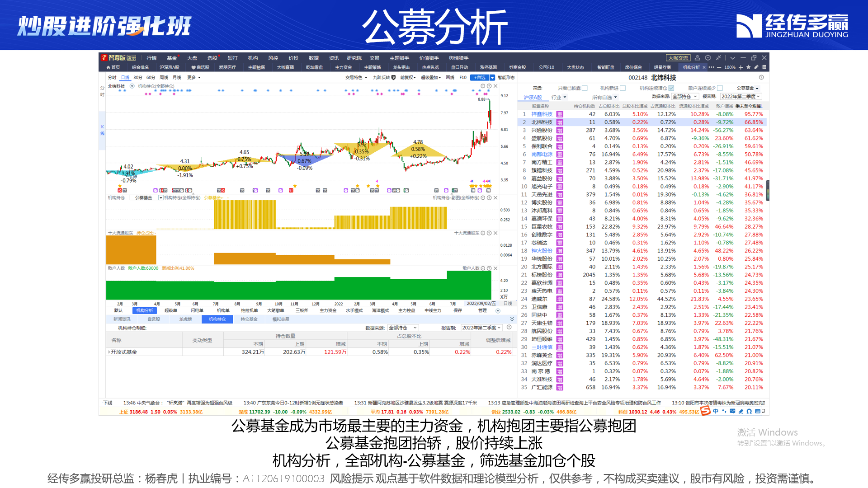The image size is (868, 488).
Task: Open the 公募基金 filter dropdown
Action: [x=747, y=88]
